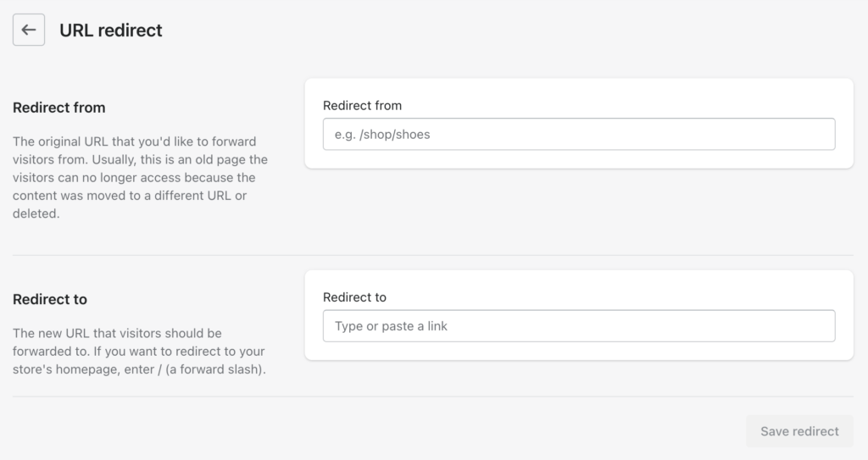Click the back arrow button

(29, 30)
